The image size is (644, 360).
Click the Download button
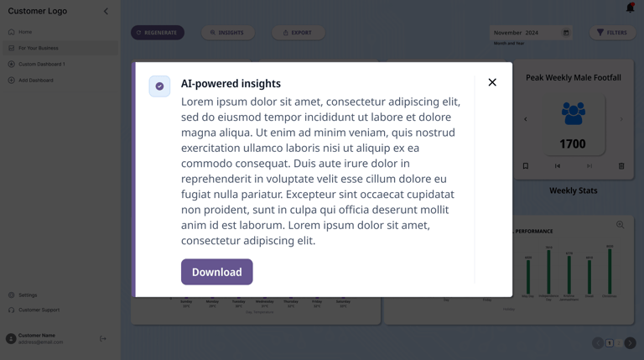[216, 272]
